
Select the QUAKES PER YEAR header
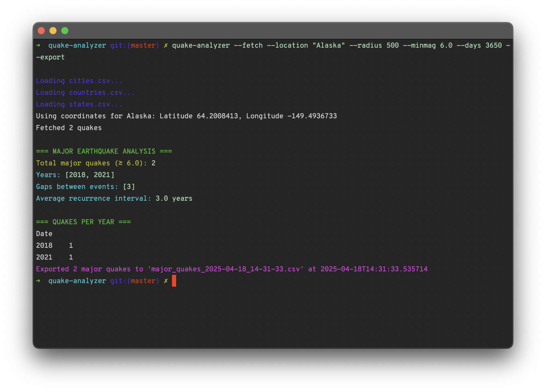click(83, 222)
